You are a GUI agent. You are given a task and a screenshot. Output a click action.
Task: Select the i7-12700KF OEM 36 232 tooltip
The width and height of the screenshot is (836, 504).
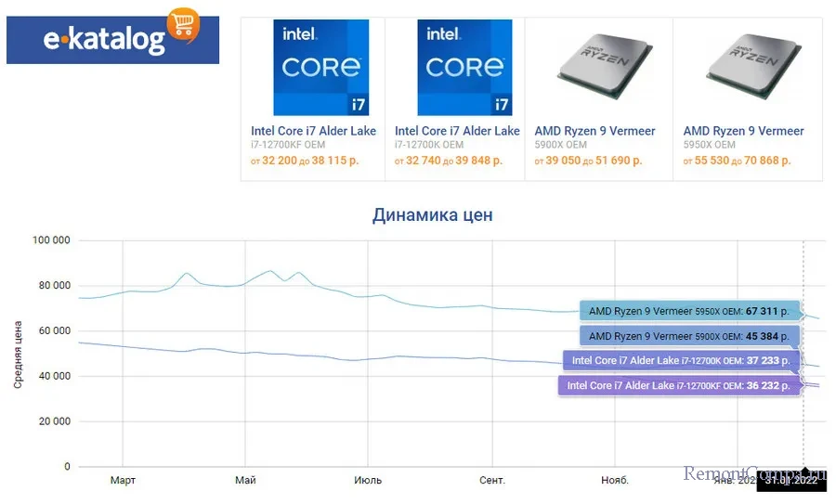[678, 385]
